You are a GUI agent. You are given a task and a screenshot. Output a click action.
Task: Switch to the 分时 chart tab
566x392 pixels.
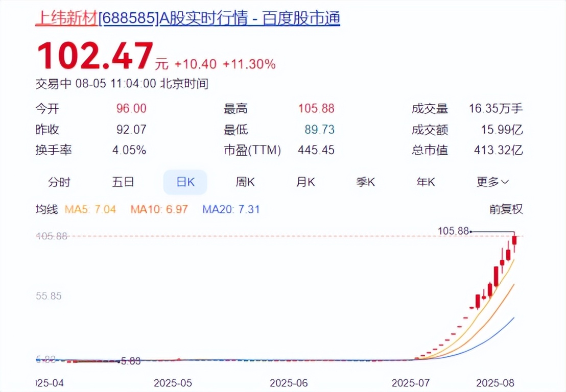click(x=59, y=182)
